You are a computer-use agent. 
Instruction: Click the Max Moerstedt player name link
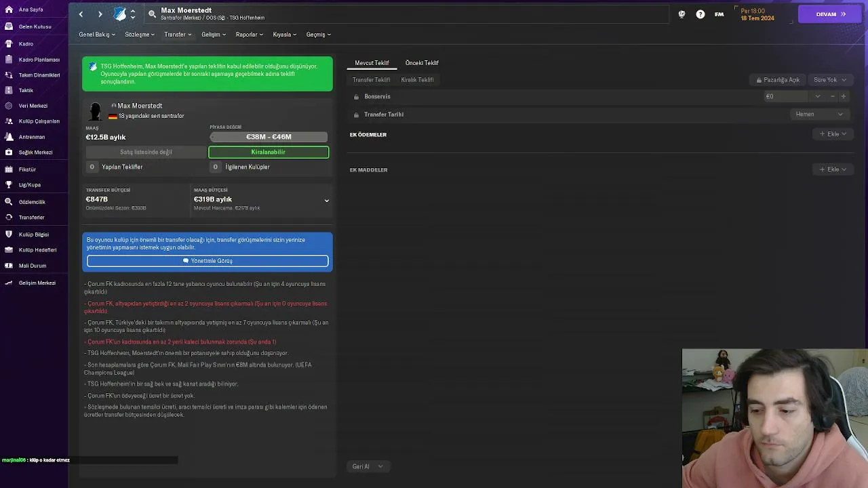[140, 106]
